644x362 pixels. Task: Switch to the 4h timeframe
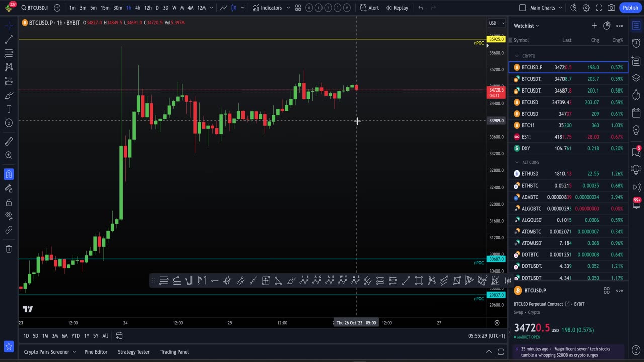[137, 8]
